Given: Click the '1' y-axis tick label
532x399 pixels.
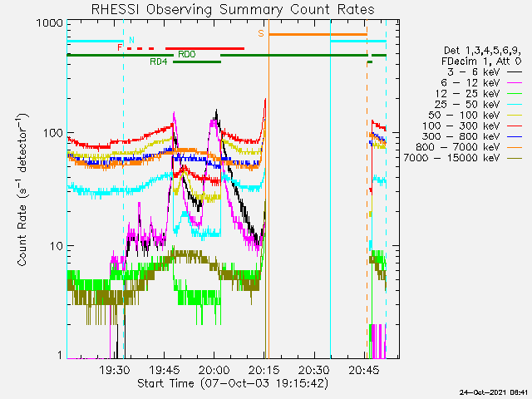Looking at the screenshot, I should click(x=60, y=355).
